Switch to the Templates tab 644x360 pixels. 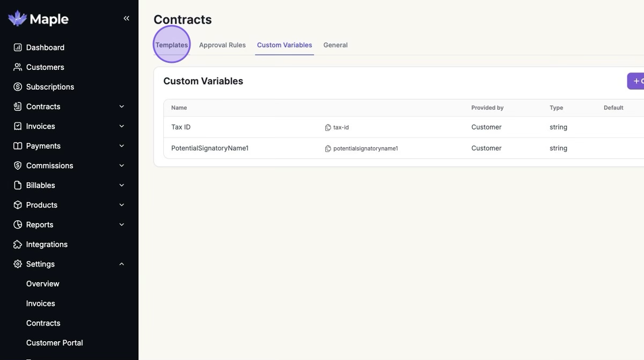coord(172,45)
